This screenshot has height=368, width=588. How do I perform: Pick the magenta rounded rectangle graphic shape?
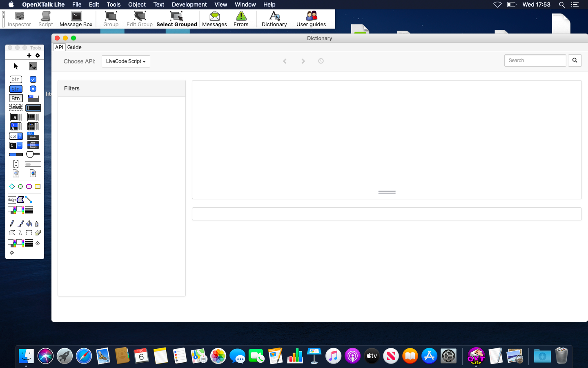tap(29, 186)
